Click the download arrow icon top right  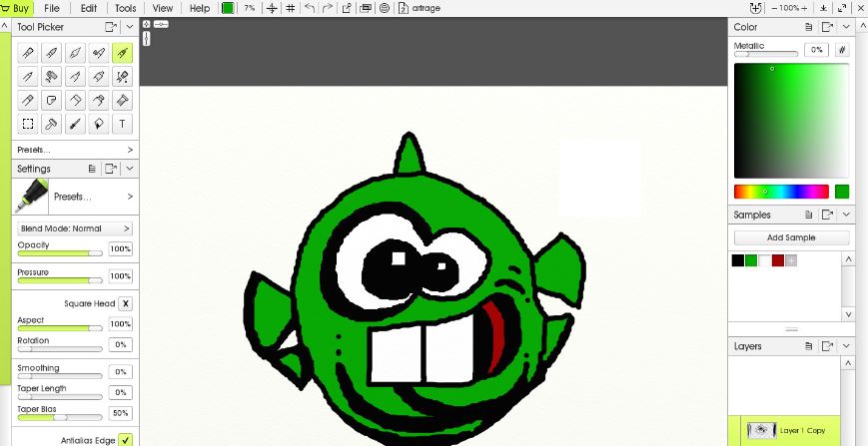pos(824,8)
